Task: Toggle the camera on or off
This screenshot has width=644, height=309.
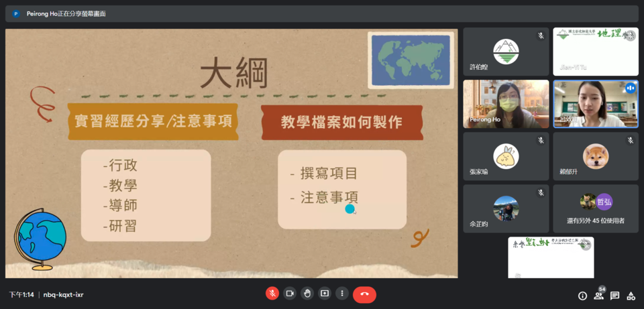Action: point(290,294)
